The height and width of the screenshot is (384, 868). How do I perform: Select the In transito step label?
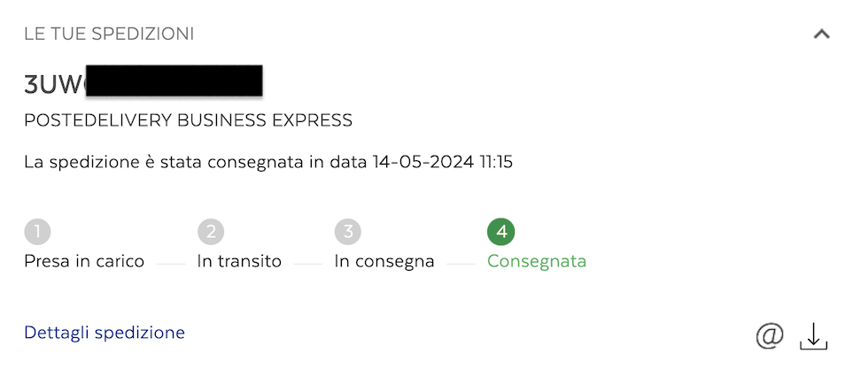pos(239,261)
